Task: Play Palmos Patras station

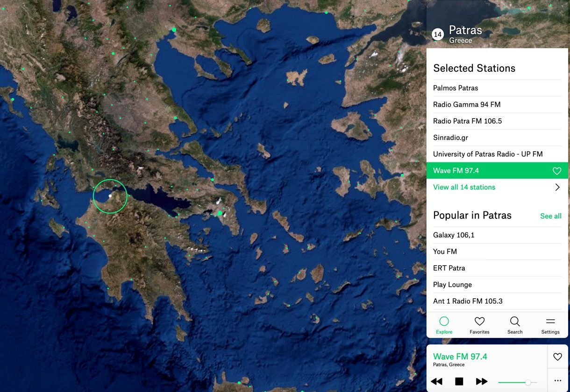Action: [x=456, y=88]
